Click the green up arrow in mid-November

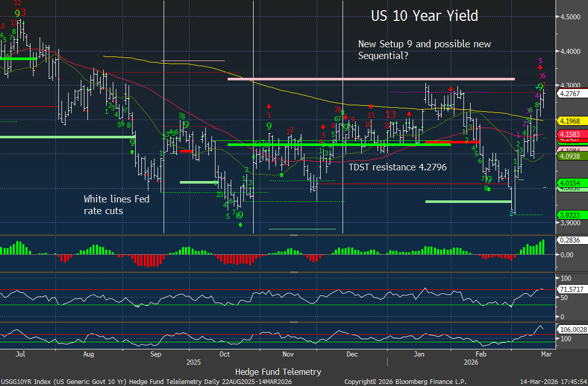point(281,175)
